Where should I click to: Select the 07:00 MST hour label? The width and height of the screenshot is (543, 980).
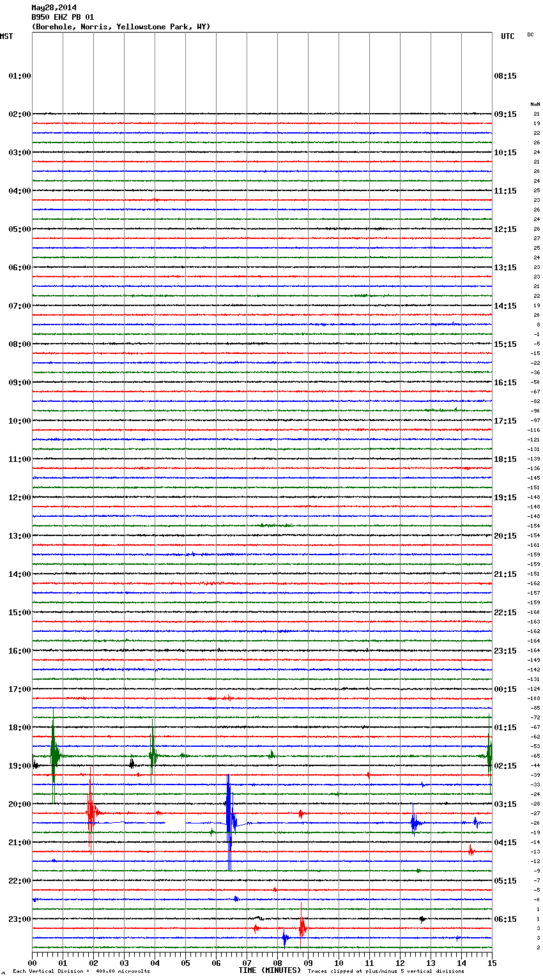tap(20, 306)
